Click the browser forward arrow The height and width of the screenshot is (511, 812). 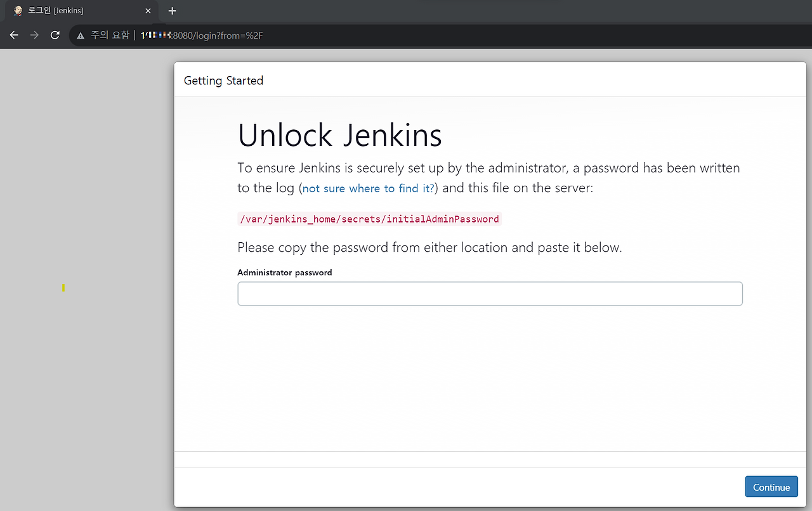click(x=34, y=36)
